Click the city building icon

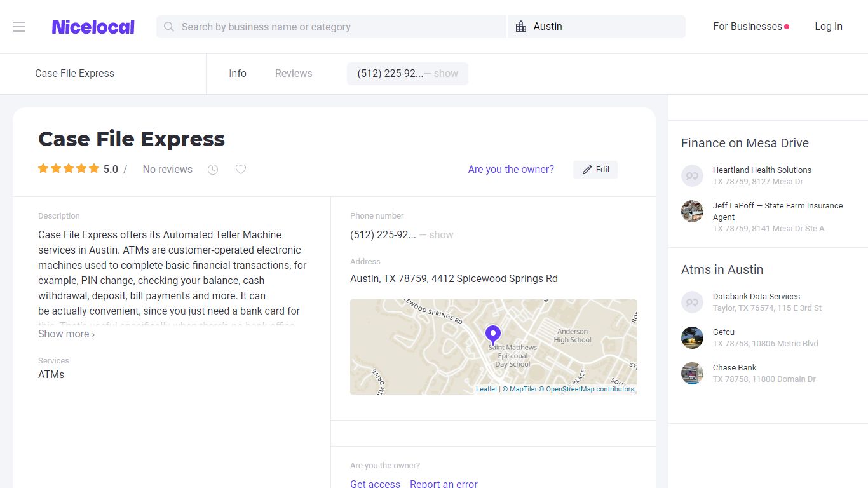tap(521, 27)
